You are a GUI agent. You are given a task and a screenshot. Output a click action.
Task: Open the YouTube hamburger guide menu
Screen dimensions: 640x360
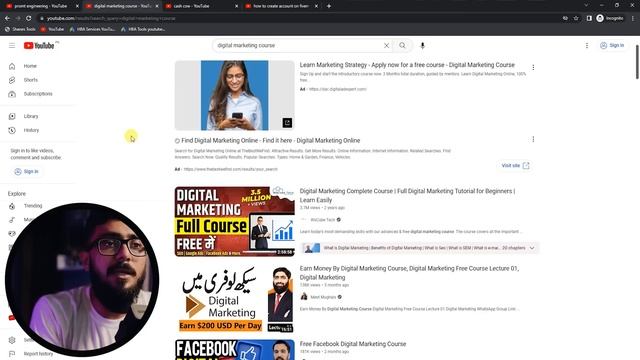pos(12,46)
